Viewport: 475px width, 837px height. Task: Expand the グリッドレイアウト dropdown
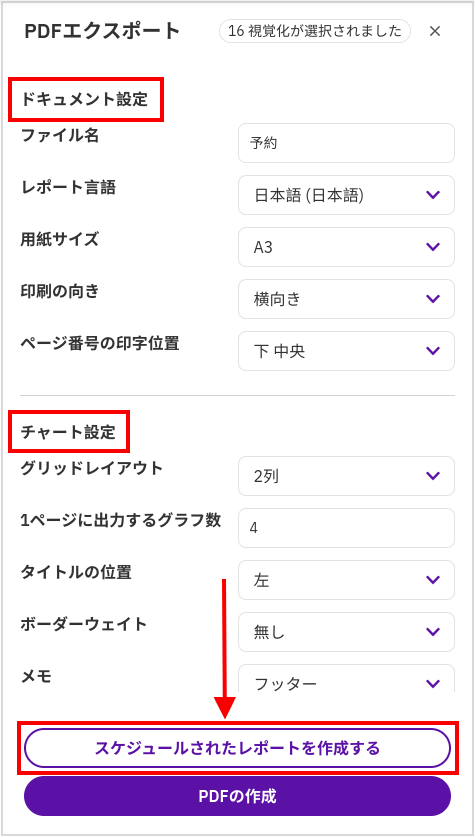click(x=346, y=476)
